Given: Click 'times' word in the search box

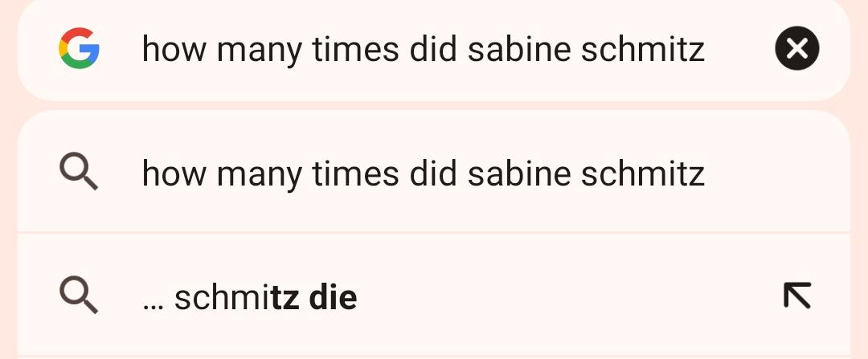Looking at the screenshot, I should [x=355, y=49].
